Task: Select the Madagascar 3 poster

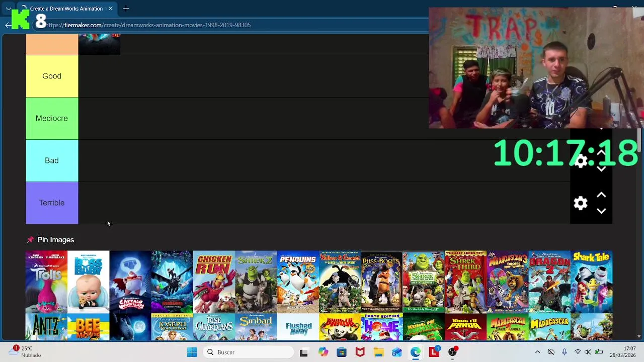Action: [508, 282]
